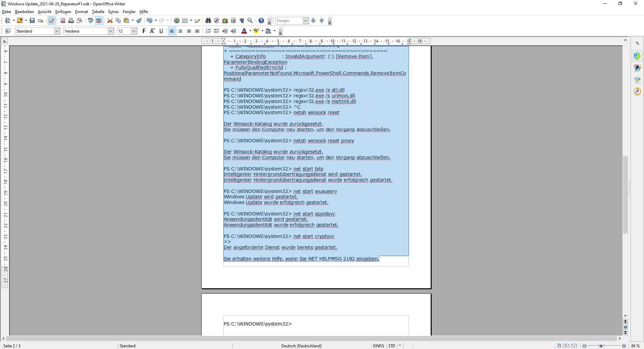Screen dimensions: 644x349
Task: Open the font size 12 dropdown
Action: pos(134,31)
